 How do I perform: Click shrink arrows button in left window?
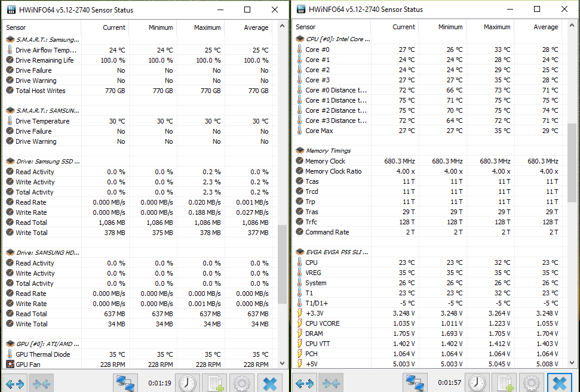41,384
